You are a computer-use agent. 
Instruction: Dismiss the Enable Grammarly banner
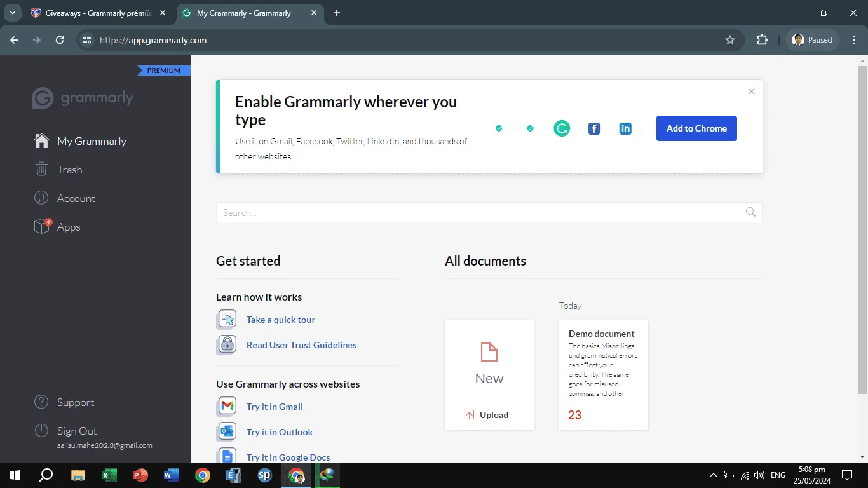pos(751,91)
